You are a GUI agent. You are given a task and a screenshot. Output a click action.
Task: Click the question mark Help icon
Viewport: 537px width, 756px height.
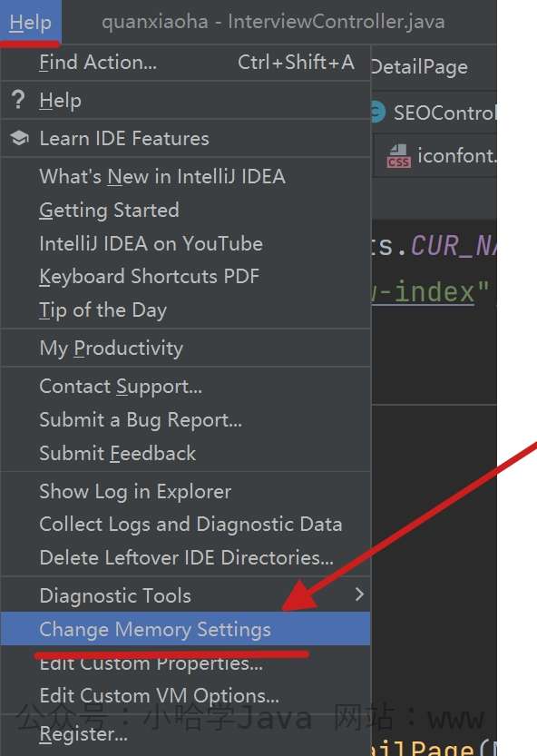[18, 100]
